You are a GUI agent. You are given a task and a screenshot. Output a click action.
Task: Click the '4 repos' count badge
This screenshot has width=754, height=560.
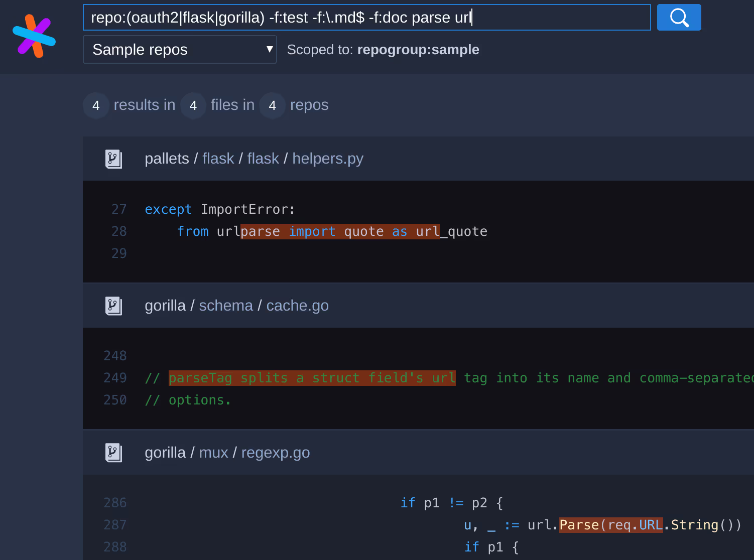tap(272, 105)
